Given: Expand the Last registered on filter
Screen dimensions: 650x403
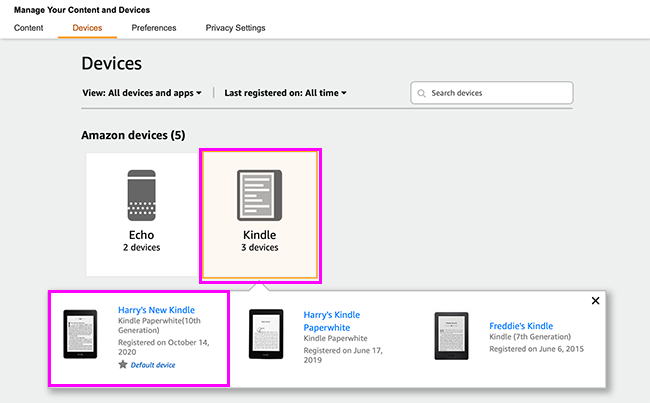Looking at the screenshot, I should tap(285, 93).
